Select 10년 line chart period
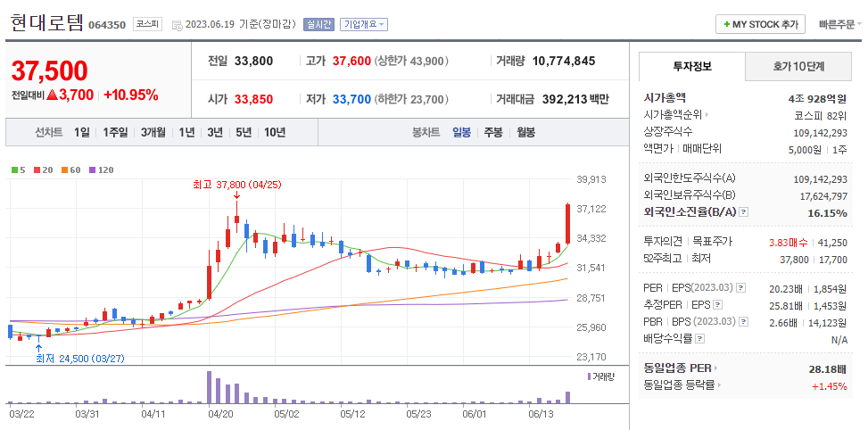 pyautogui.click(x=275, y=133)
